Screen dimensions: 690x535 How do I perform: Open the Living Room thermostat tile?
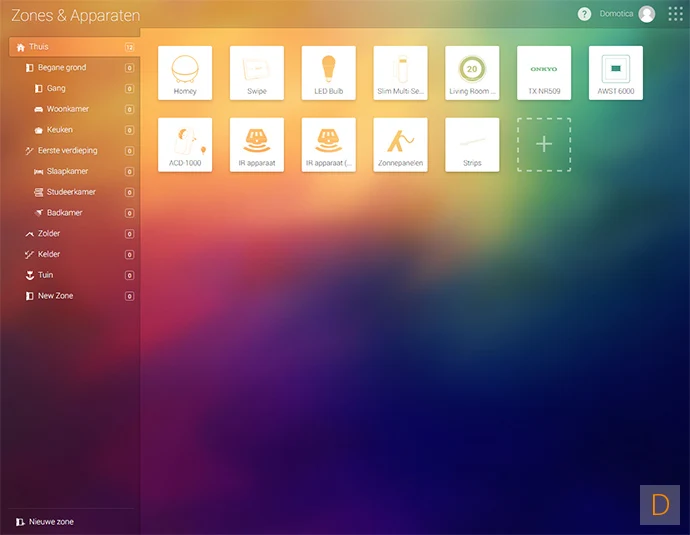[472, 73]
